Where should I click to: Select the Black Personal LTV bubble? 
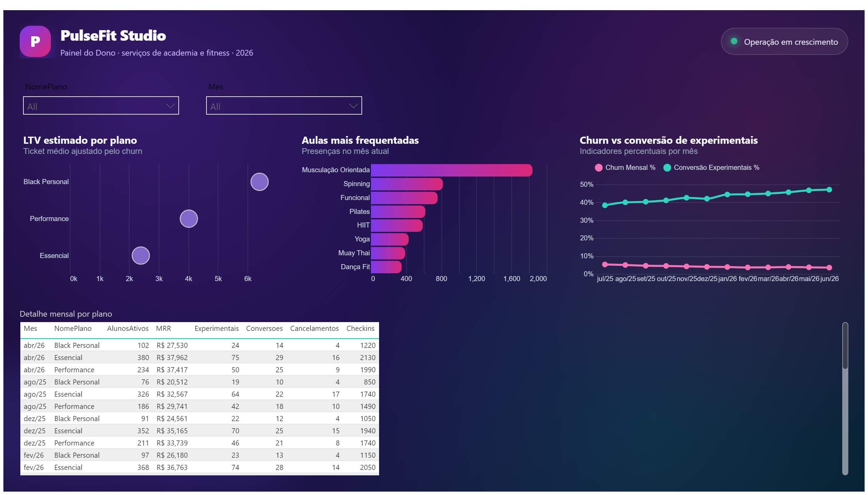(259, 182)
